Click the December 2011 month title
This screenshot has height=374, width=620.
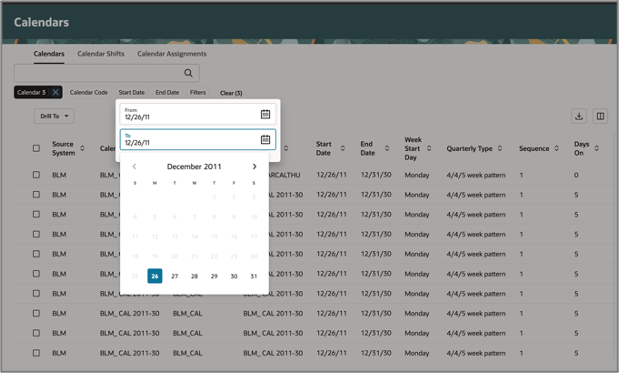click(194, 166)
